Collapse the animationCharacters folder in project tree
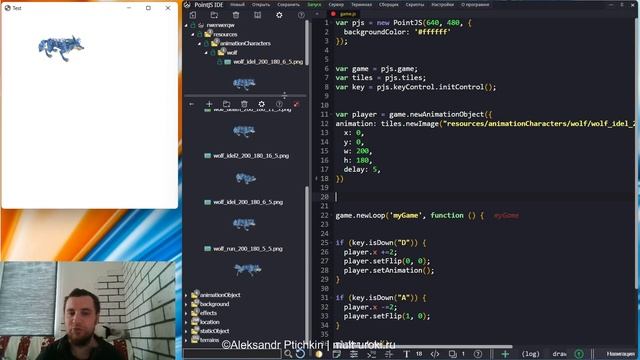The height and width of the screenshot is (360, 640). coord(200,43)
